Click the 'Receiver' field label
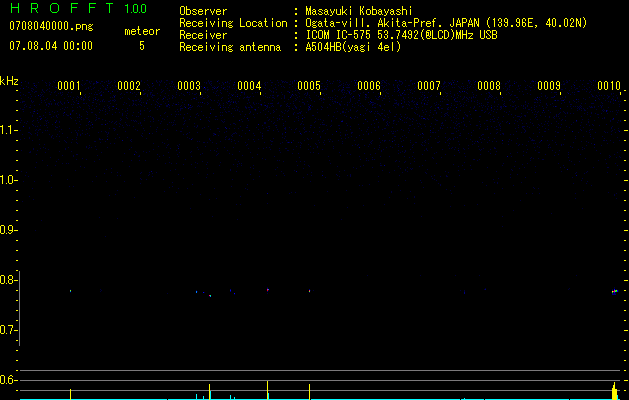Screen dimensions: 629x400 (203, 35)
